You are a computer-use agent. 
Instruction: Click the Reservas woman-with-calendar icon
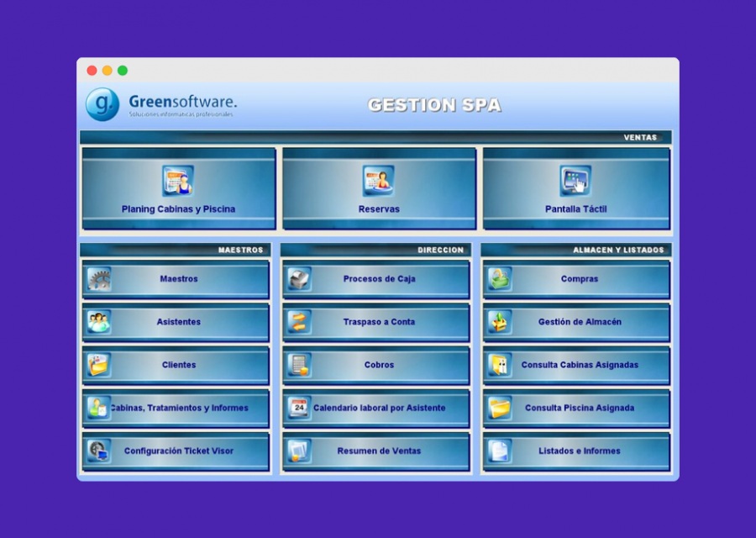click(379, 181)
